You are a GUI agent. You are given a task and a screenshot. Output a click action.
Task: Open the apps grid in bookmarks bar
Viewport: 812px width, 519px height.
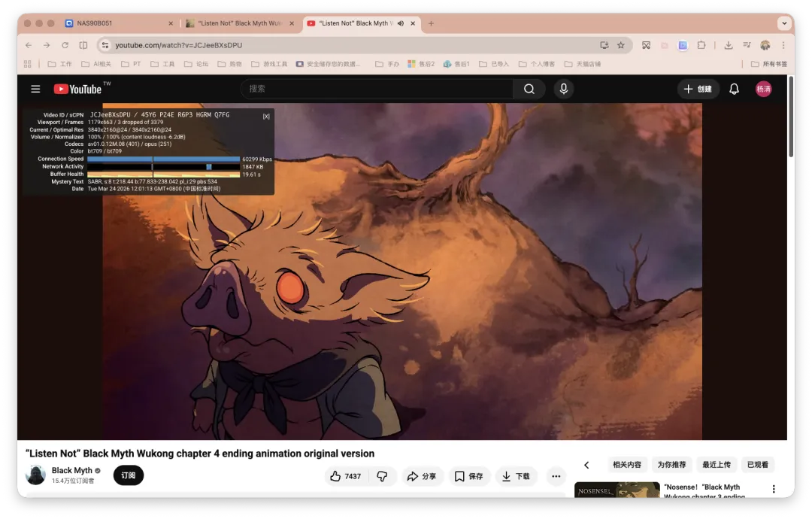click(28, 64)
